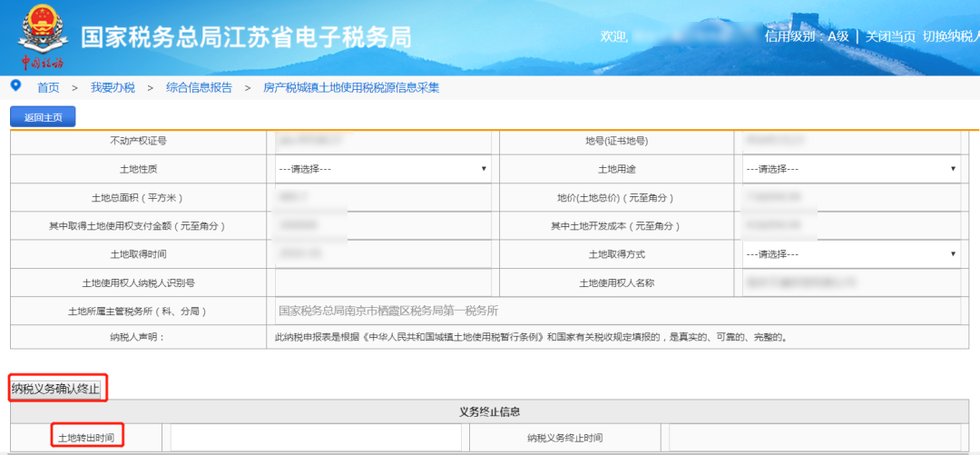Navigate to 综合信息报告 breadcrumb
Image resolution: width=980 pixels, height=455 pixels.
pos(199,88)
